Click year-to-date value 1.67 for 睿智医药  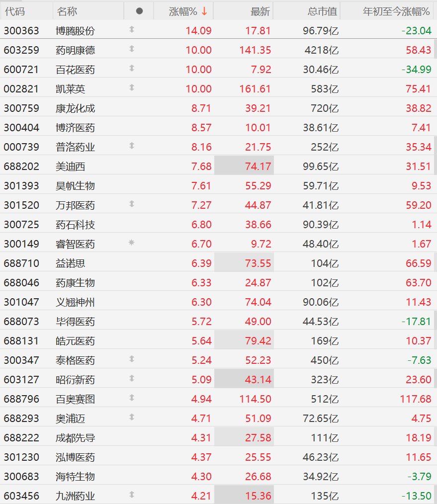tap(422, 244)
